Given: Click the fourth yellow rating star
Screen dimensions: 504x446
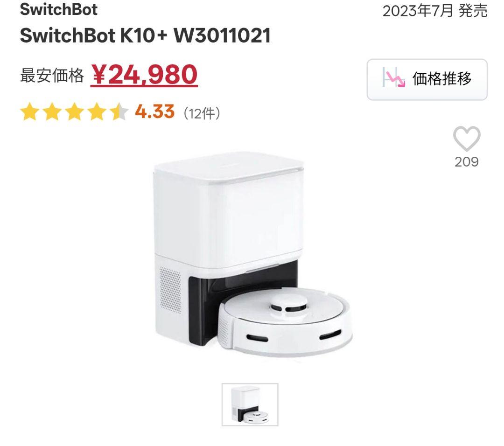Looking at the screenshot, I should pyautogui.click(x=97, y=112).
